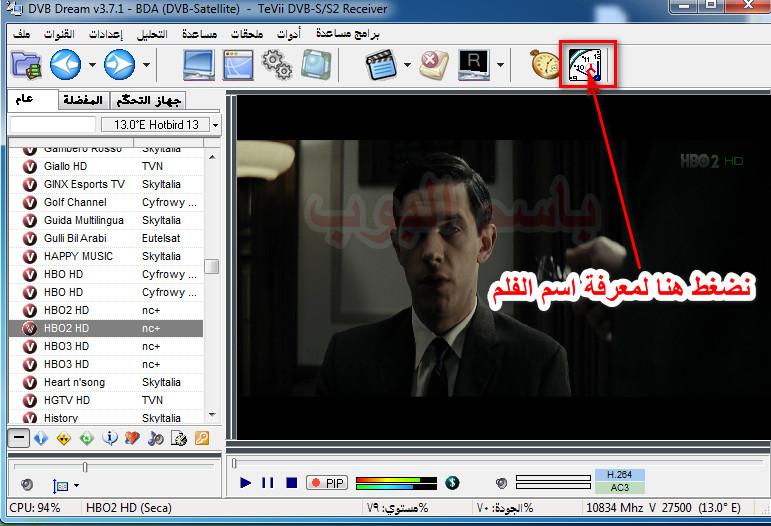Switch to the المفضلة tab
771x526 pixels.
(83, 100)
